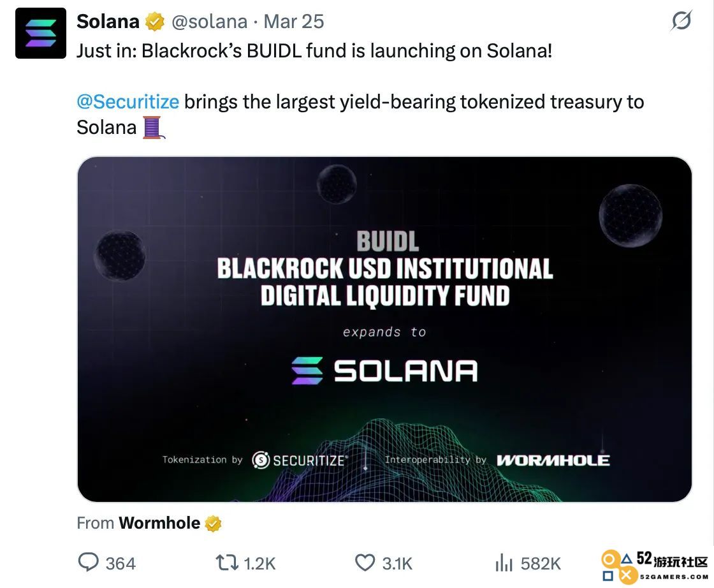Screen dimensions: 714x588
Task: View analytics via bar chart icon
Action: [504, 562]
